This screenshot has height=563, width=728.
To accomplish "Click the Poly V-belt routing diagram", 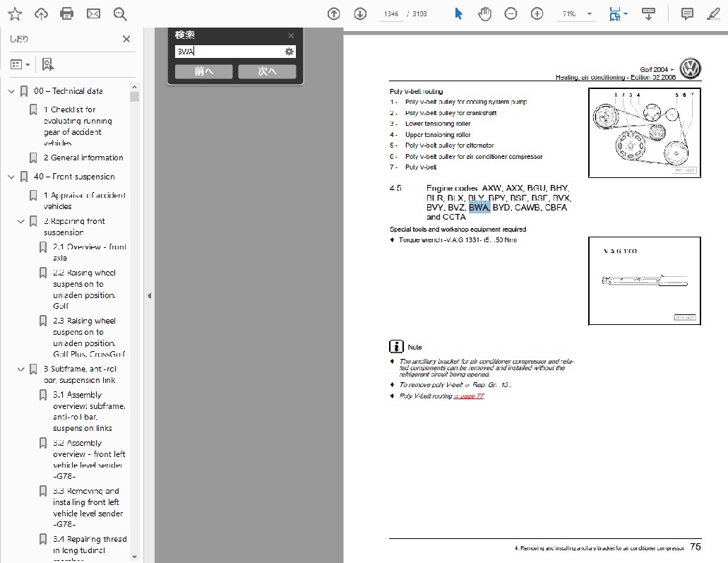I will (x=645, y=133).
